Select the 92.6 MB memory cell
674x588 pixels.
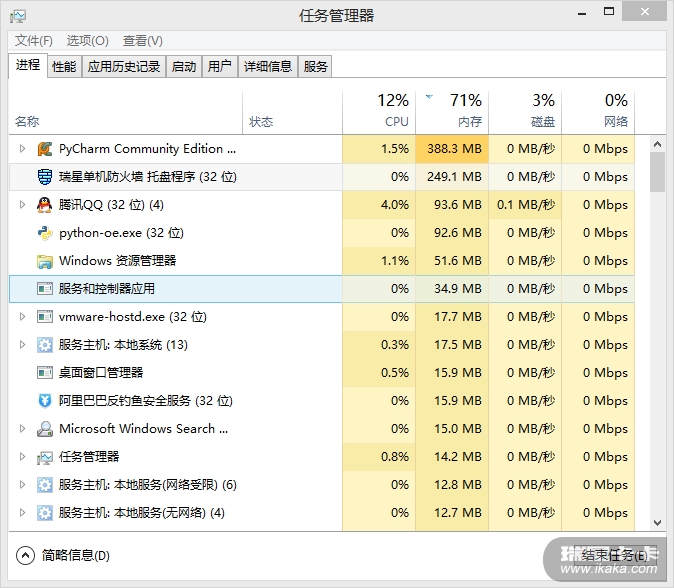pyautogui.click(x=452, y=233)
